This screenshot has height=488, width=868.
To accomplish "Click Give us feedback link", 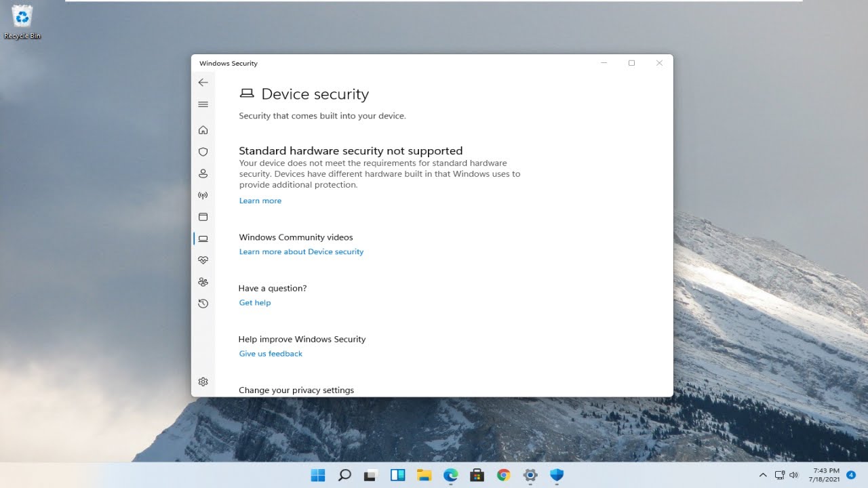I will [271, 353].
